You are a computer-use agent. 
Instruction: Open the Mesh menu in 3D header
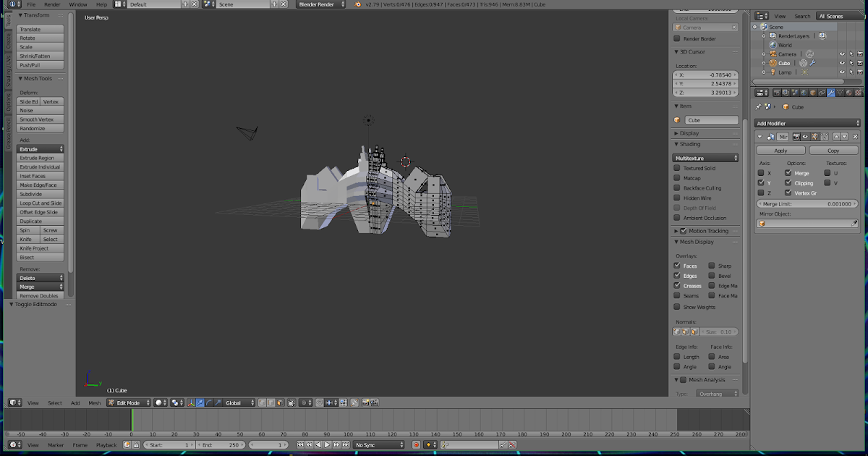[x=95, y=402]
